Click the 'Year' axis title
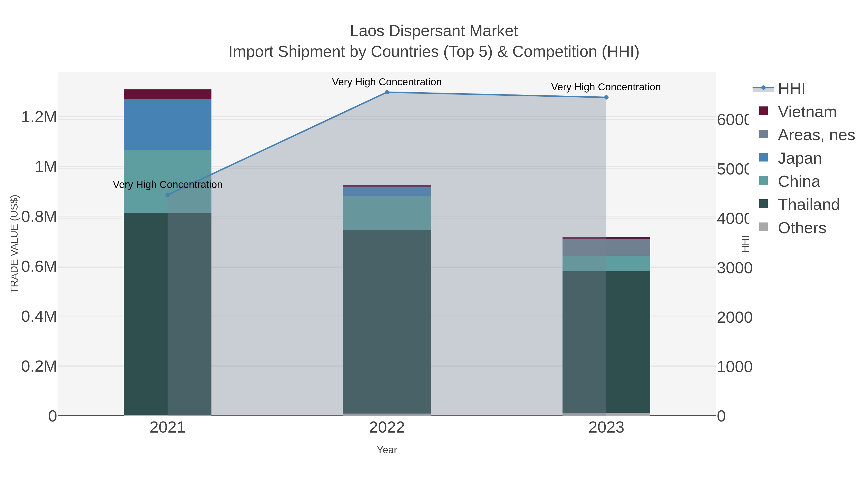This screenshot has width=868, height=488. [387, 450]
